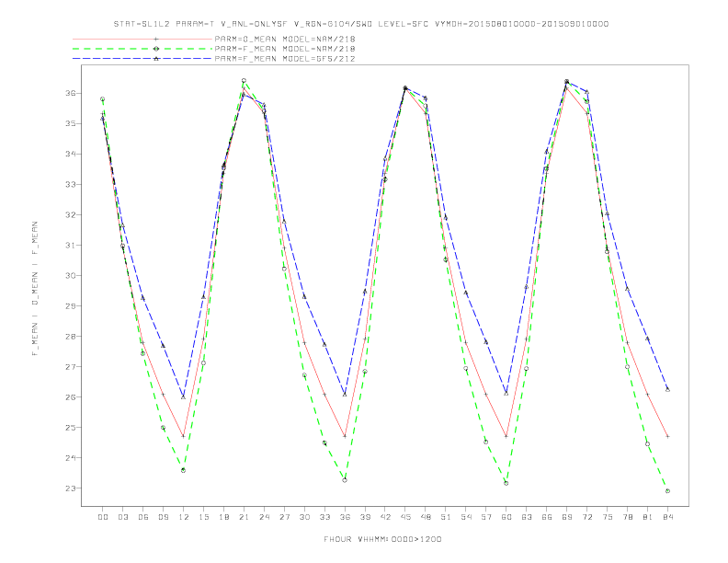The image size is (728, 563).
Task: Click x-axis forecast hour label 66
Action: point(547,517)
